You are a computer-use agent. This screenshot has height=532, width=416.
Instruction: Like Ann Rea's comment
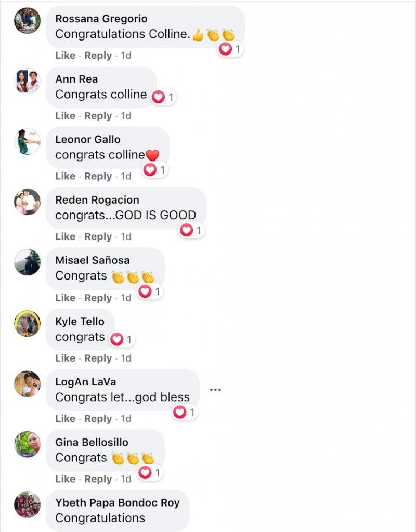pos(65,116)
